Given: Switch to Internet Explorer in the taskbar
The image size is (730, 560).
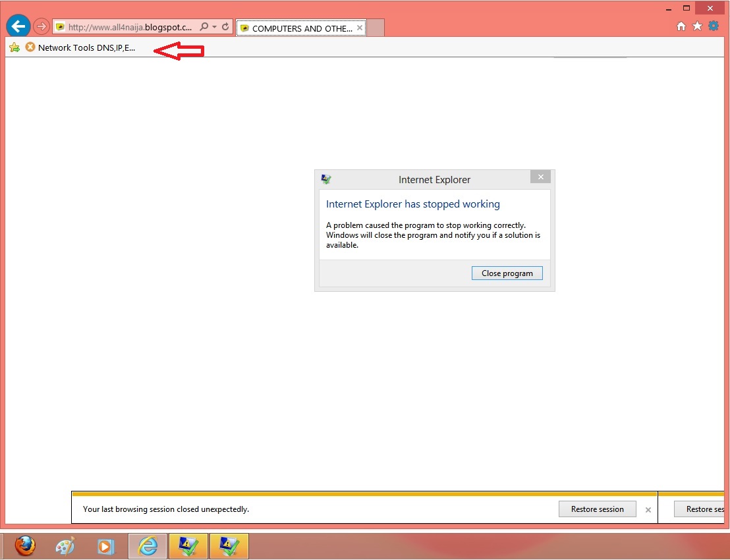Looking at the screenshot, I should [x=148, y=546].
